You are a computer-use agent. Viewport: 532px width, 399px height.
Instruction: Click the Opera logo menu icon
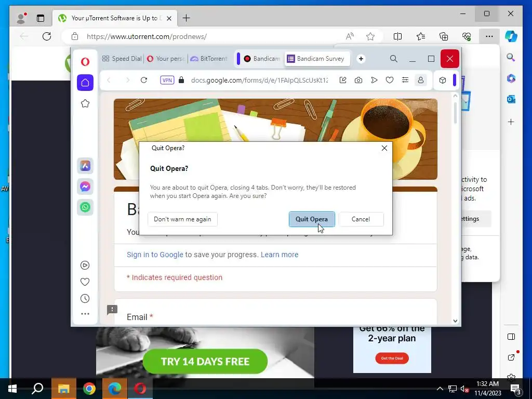coord(85,61)
